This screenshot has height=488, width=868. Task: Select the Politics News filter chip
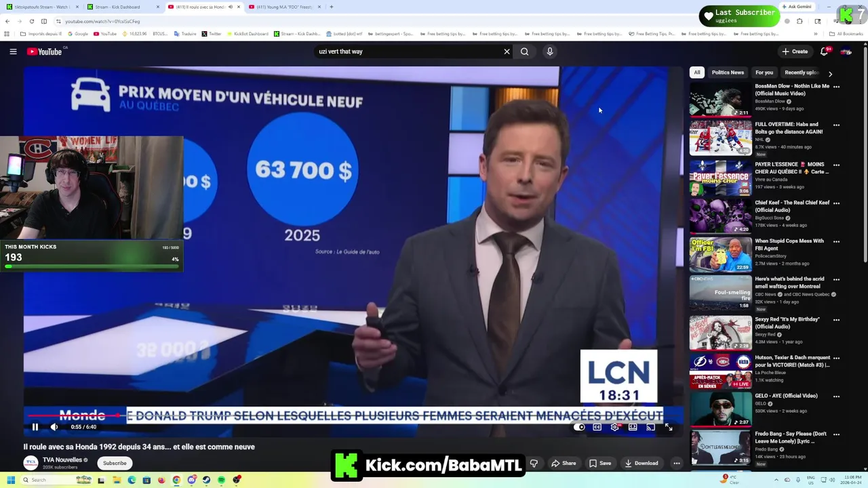click(x=728, y=73)
